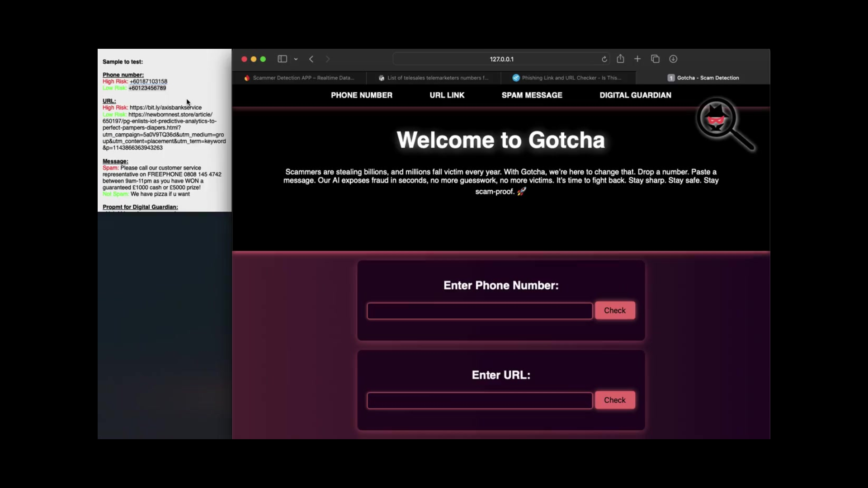Open the DIGITAL GUARDIAN nav link
The image size is (868, 488).
tap(635, 95)
